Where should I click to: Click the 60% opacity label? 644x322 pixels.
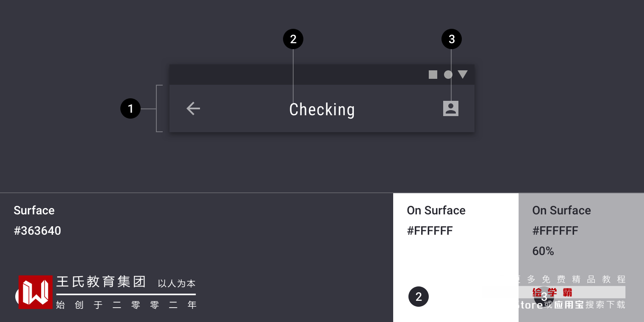pos(543,251)
